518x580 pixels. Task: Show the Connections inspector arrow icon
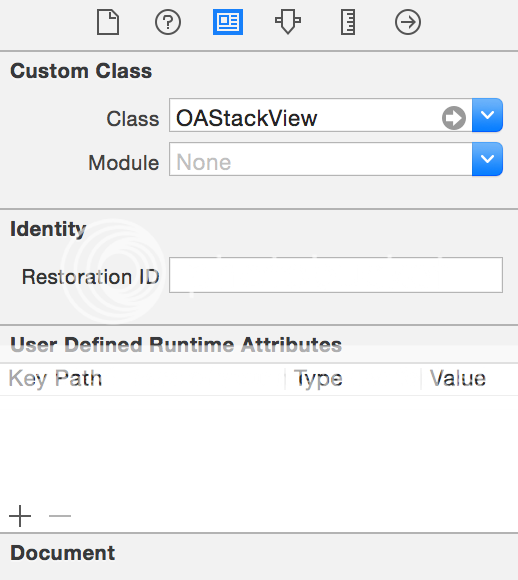click(x=408, y=22)
